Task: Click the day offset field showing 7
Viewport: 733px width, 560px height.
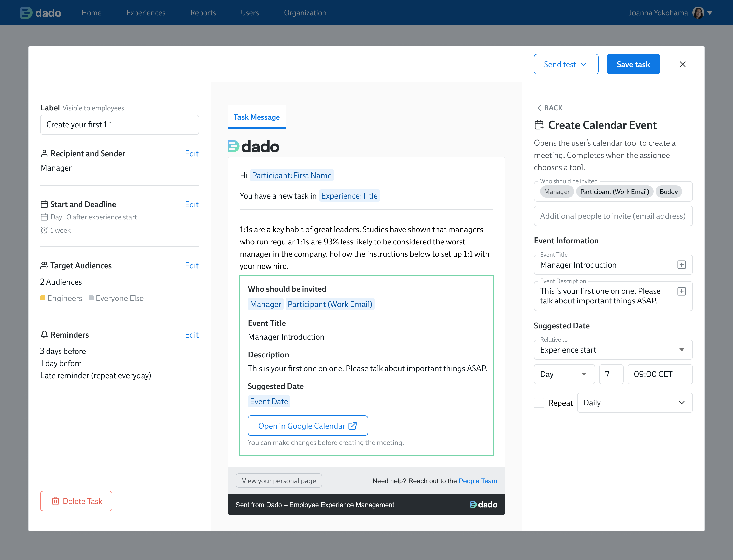Action: pyautogui.click(x=611, y=374)
